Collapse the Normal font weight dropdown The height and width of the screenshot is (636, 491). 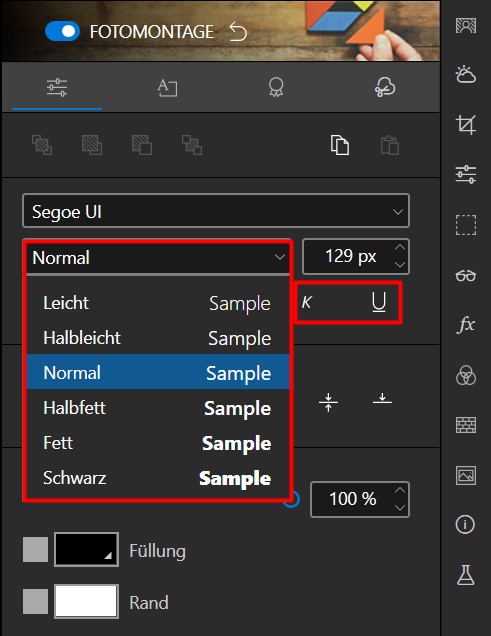coord(158,258)
